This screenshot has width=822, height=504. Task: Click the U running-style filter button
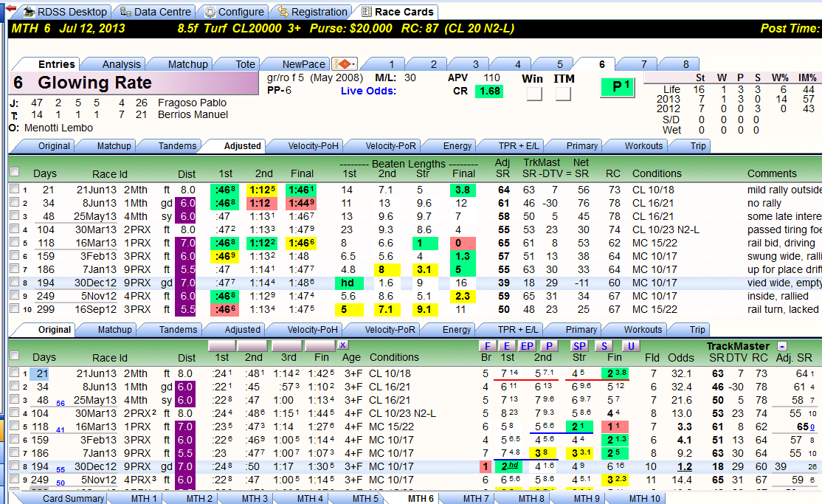point(631,345)
